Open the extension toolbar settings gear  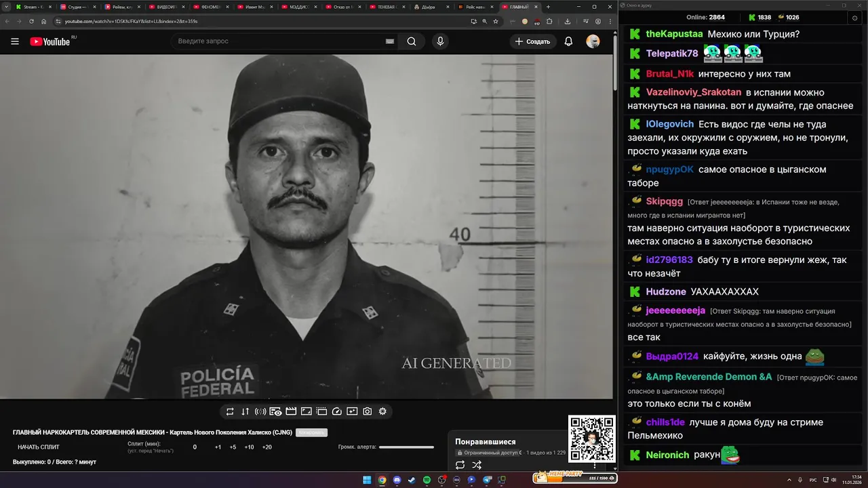(x=382, y=411)
